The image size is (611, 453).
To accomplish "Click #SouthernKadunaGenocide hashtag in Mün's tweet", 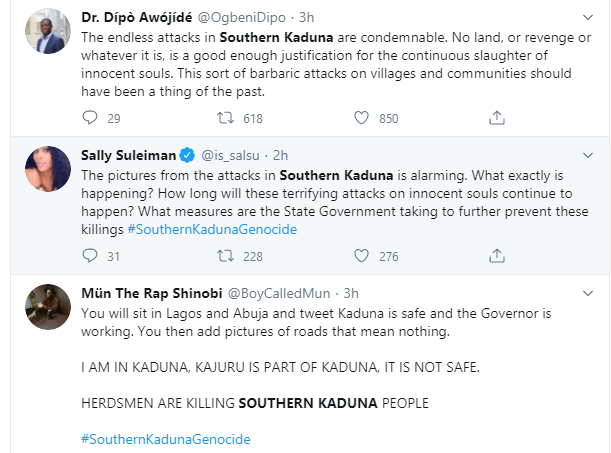I will click(x=165, y=439).
